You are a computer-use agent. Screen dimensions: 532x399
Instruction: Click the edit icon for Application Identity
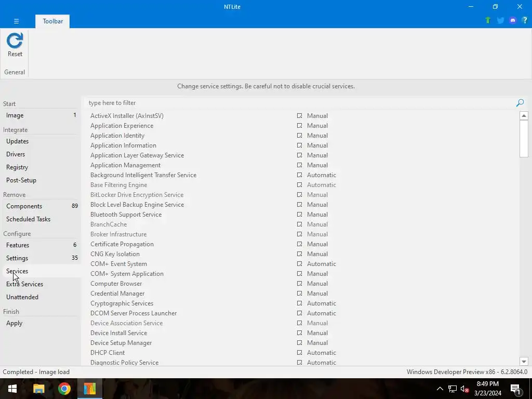(x=299, y=136)
